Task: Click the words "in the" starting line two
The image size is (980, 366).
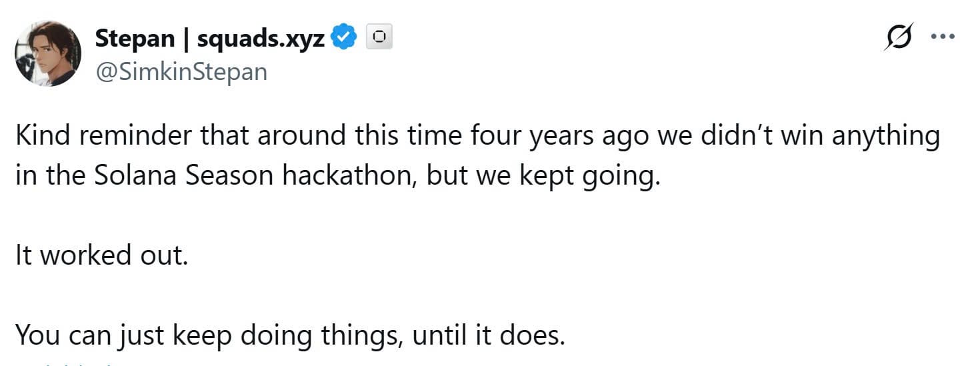Action: (45, 176)
